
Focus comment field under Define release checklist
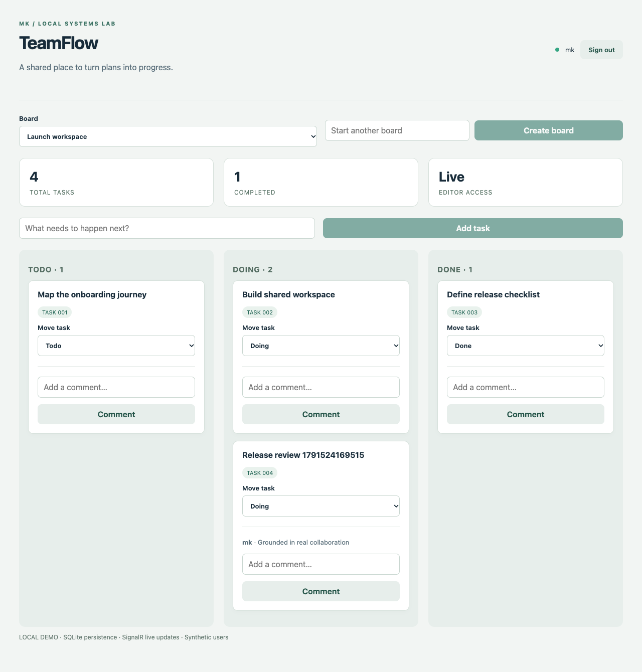(526, 387)
